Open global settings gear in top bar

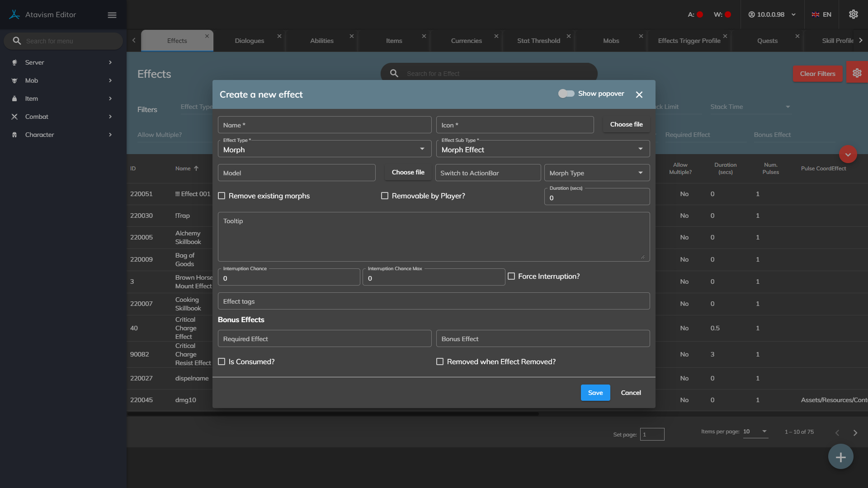click(853, 14)
